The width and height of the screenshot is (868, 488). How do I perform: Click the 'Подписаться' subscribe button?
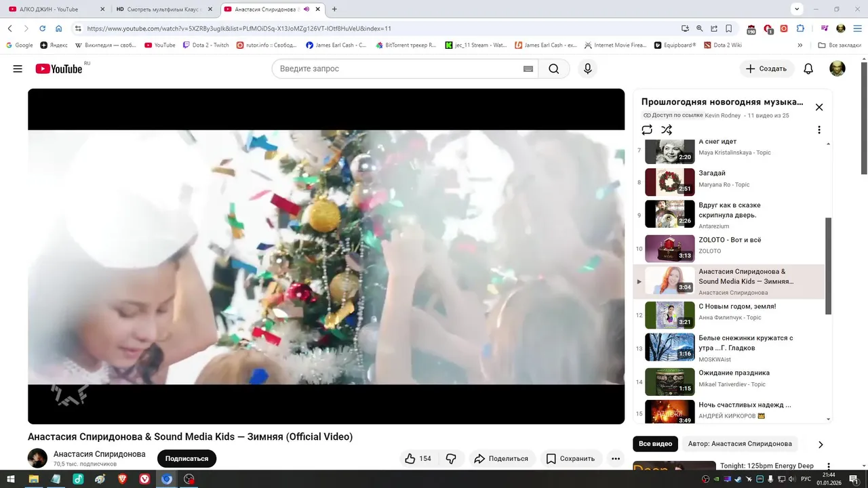[x=186, y=459]
